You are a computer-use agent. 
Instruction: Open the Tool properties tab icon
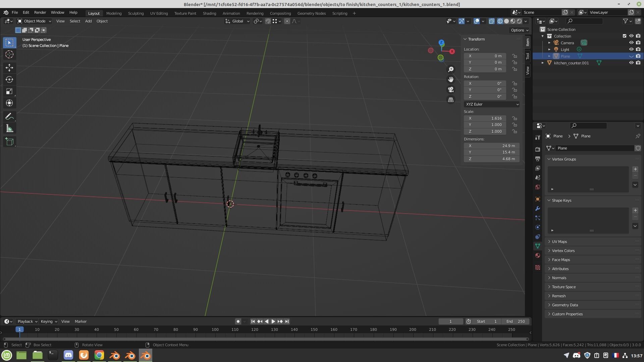[x=538, y=137]
